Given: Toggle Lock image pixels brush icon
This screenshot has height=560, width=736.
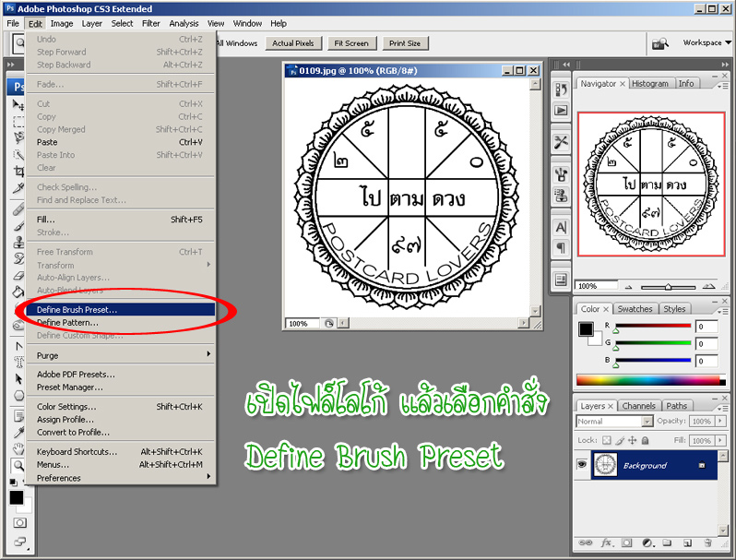Looking at the screenshot, I should (620, 440).
